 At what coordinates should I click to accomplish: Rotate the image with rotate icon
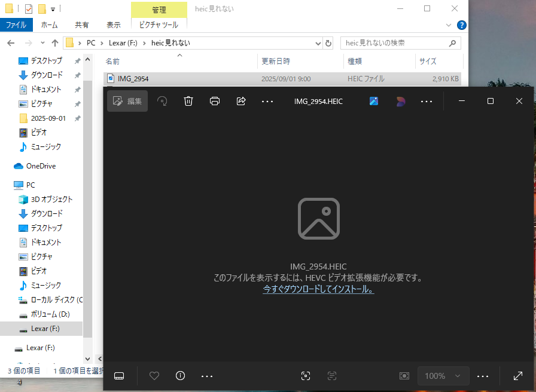[162, 101]
